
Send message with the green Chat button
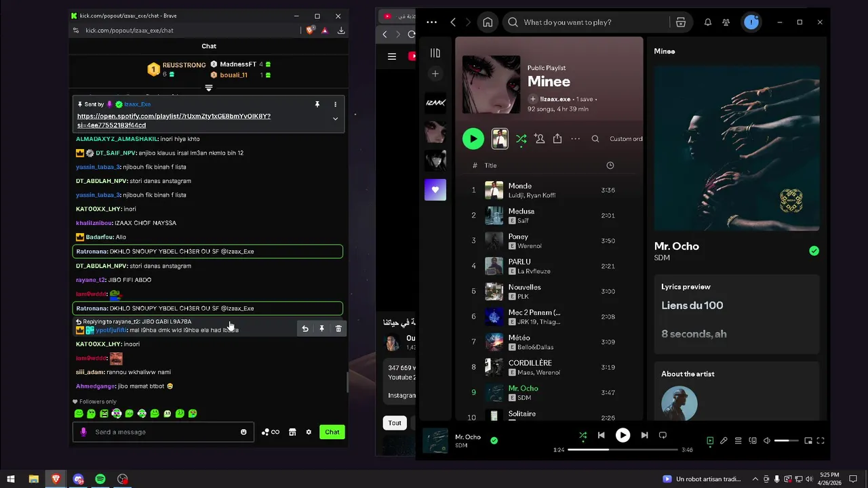(x=332, y=432)
